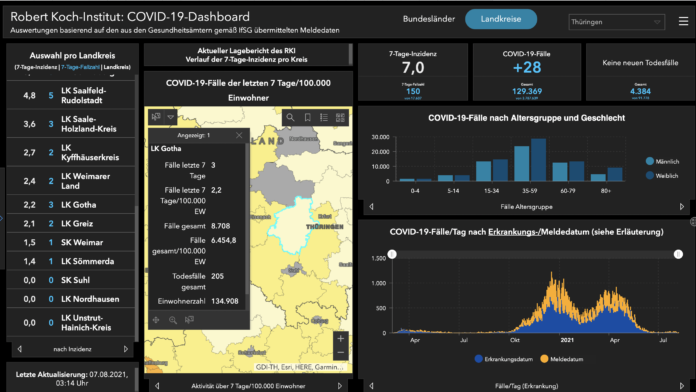This screenshot has width=696, height=392.
Task: Open the map search magnifier tool
Action: [x=290, y=117]
